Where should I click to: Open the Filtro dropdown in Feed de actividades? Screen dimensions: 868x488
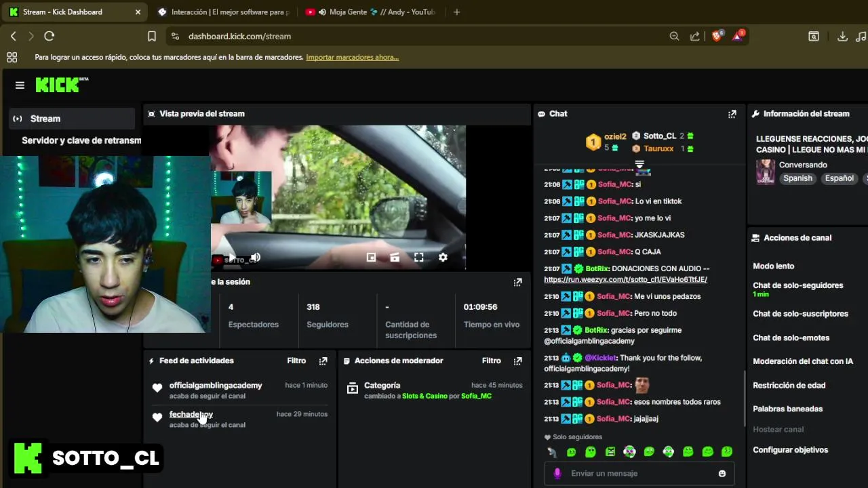coord(296,361)
